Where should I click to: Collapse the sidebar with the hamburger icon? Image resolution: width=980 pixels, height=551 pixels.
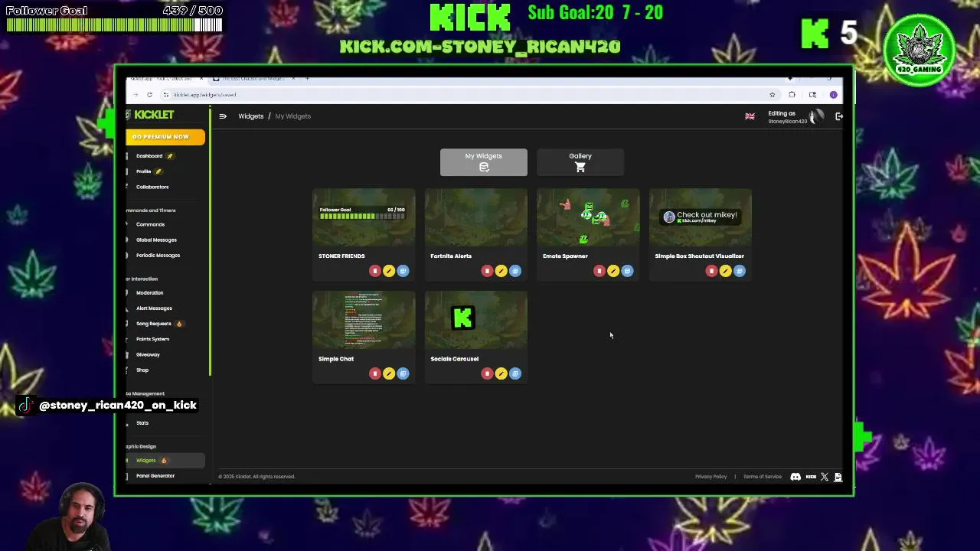[x=223, y=116]
